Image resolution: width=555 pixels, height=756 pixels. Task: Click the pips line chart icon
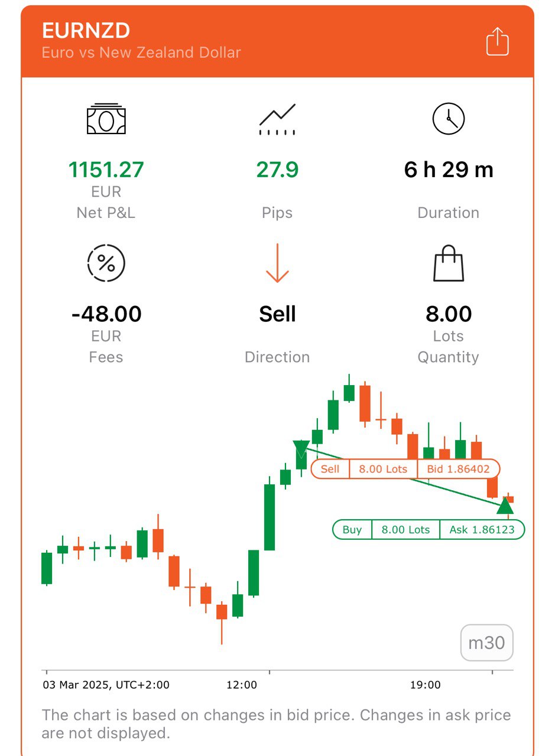pos(277,119)
